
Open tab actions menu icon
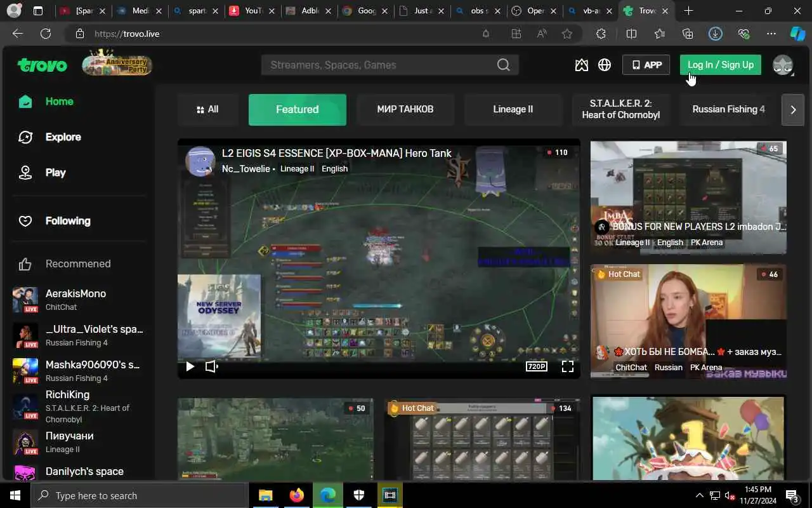[x=38, y=11]
